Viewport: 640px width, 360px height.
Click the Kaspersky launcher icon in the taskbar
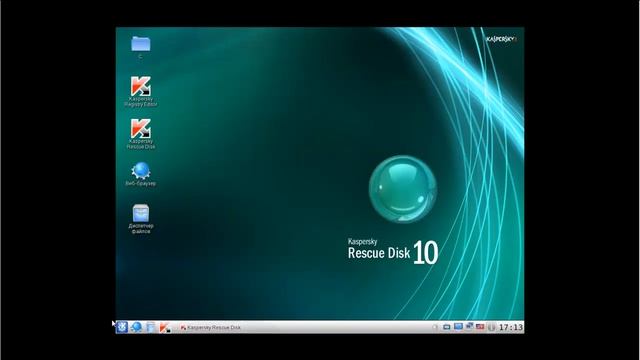pyautogui.click(x=164, y=327)
